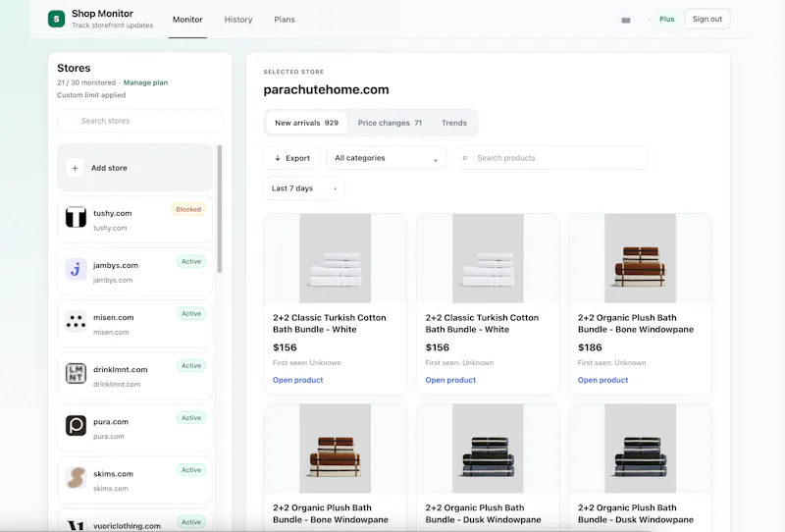Viewport: 785px width, 532px height.
Task: Select the jambys.com store name
Action: [x=116, y=265]
